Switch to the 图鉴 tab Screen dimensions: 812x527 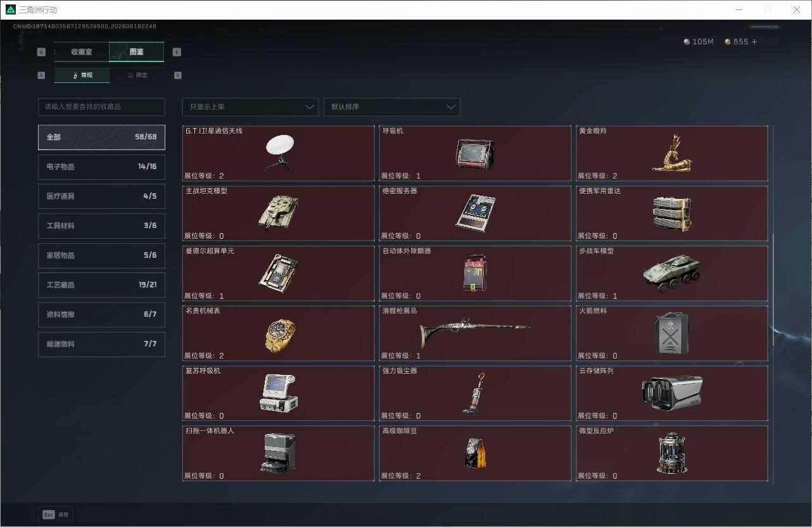pyautogui.click(x=137, y=52)
